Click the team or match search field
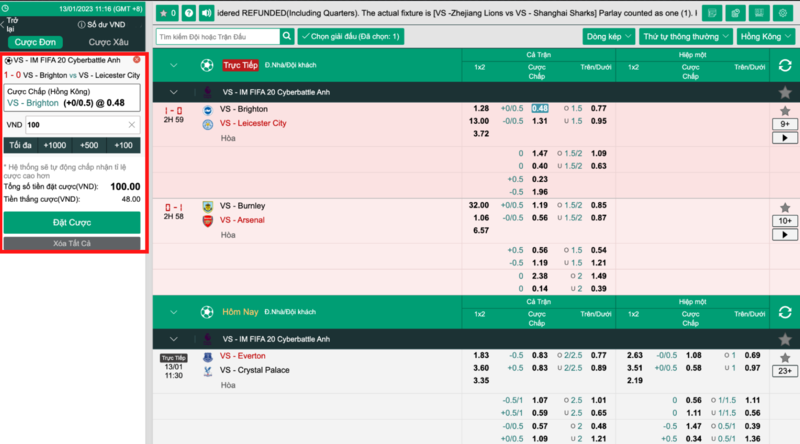 tap(218, 36)
